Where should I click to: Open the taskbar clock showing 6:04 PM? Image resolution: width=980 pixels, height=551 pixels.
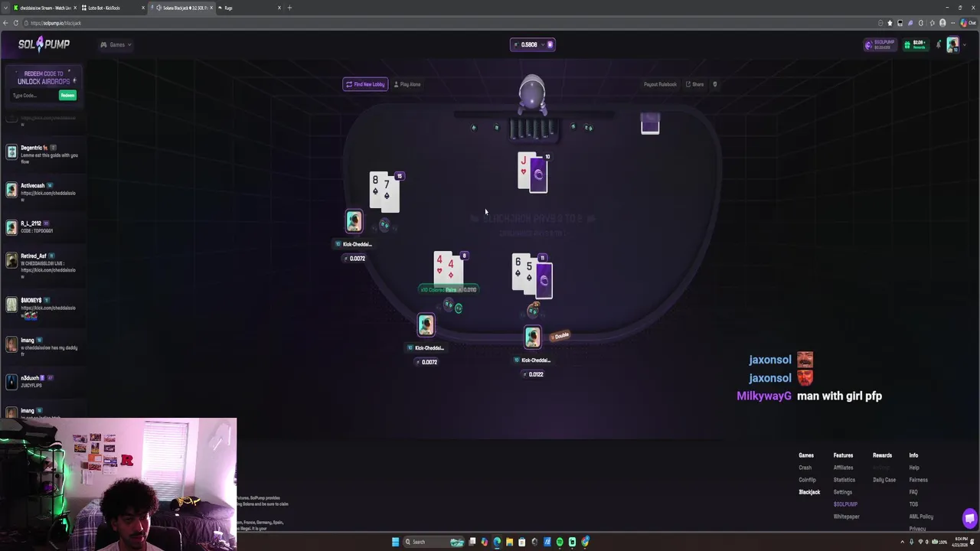(x=959, y=542)
